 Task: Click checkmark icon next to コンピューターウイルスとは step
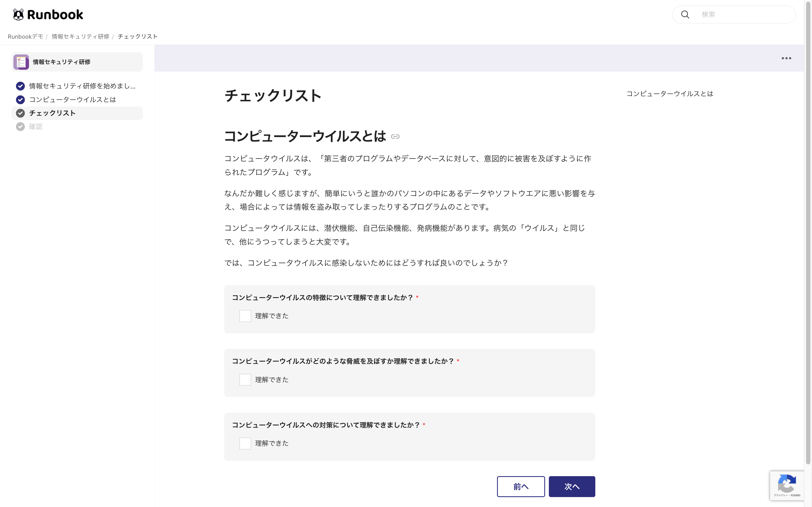pos(20,100)
